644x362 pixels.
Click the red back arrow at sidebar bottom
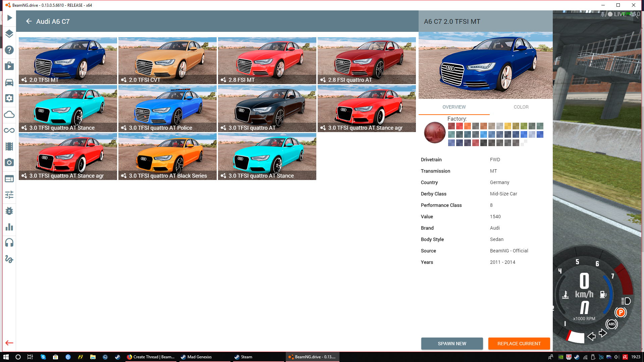pos(9,343)
